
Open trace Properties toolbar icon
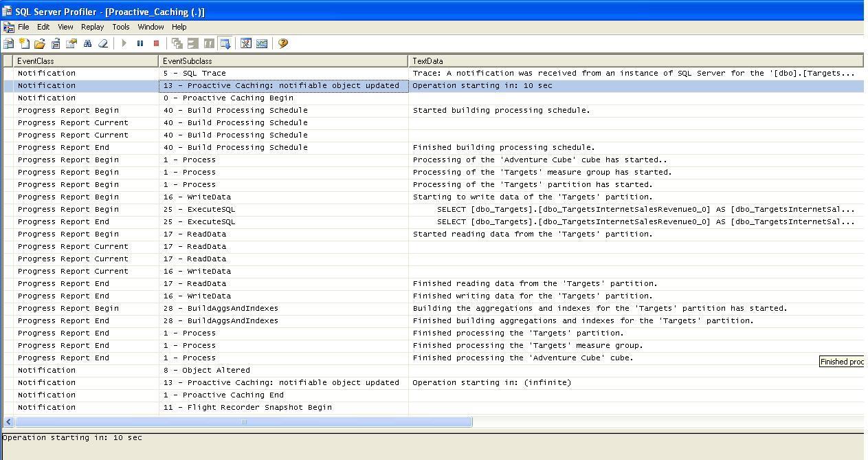(71, 43)
